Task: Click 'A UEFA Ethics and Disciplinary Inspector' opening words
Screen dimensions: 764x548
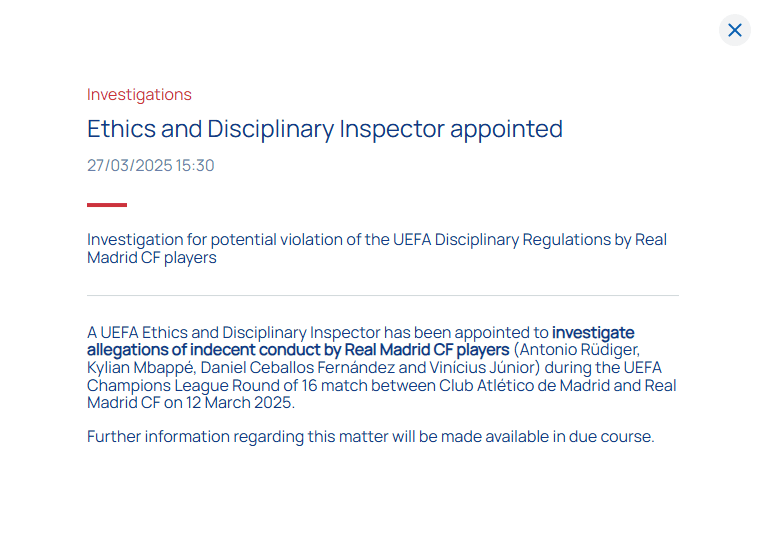Action: (233, 333)
